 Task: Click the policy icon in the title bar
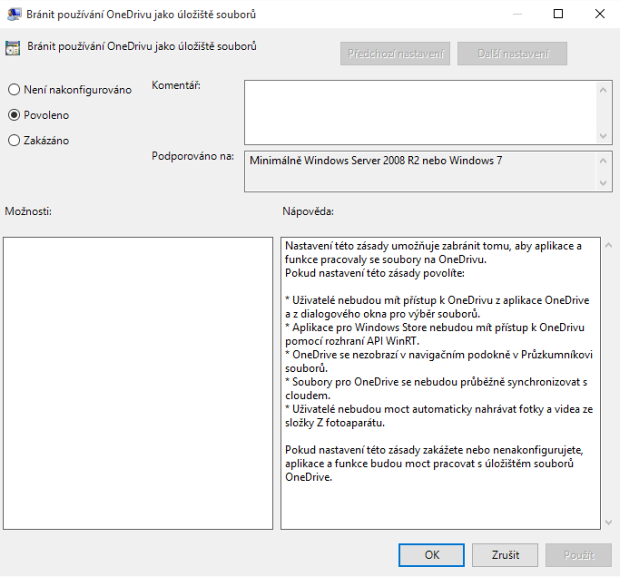tap(14, 14)
